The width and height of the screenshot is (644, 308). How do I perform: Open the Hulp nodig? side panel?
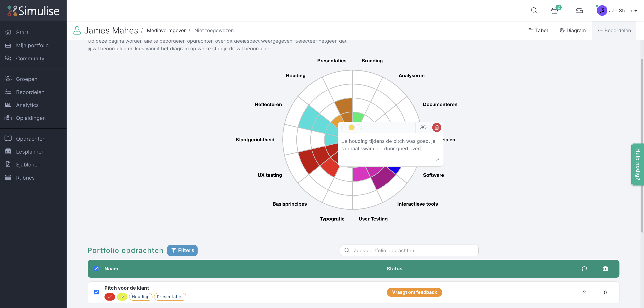click(x=637, y=164)
